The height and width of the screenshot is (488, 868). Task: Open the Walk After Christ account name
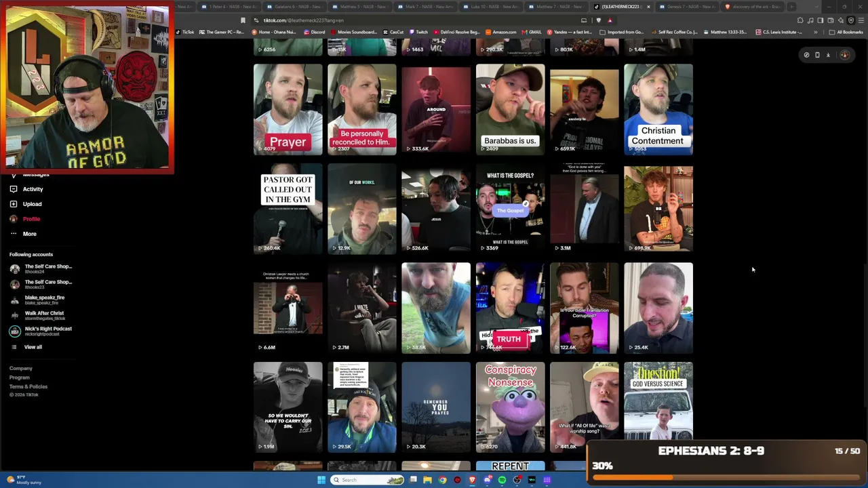(44, 313)
